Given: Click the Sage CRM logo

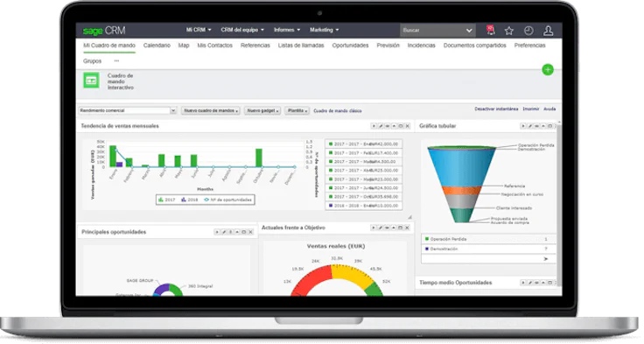Looking at the screenshot, I should point(104,31).
